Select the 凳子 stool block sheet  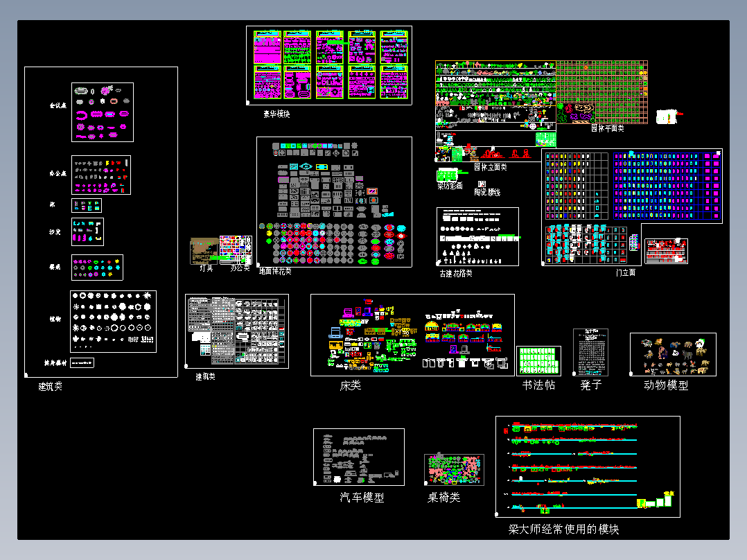[x=590, y=352]
